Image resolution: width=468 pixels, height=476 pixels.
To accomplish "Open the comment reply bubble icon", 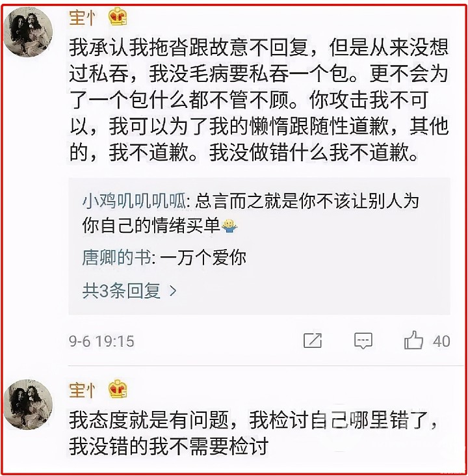I will click(363, 341).
